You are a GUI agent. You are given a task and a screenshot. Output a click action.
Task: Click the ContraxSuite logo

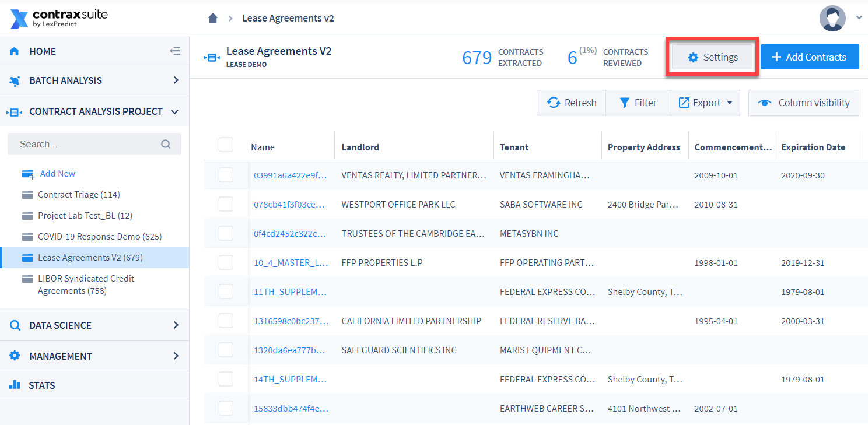(x=59, y=18)
